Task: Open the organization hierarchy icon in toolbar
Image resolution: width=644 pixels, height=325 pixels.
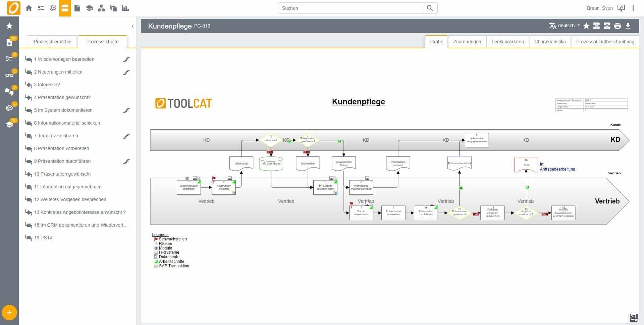Action: [101, 8]
